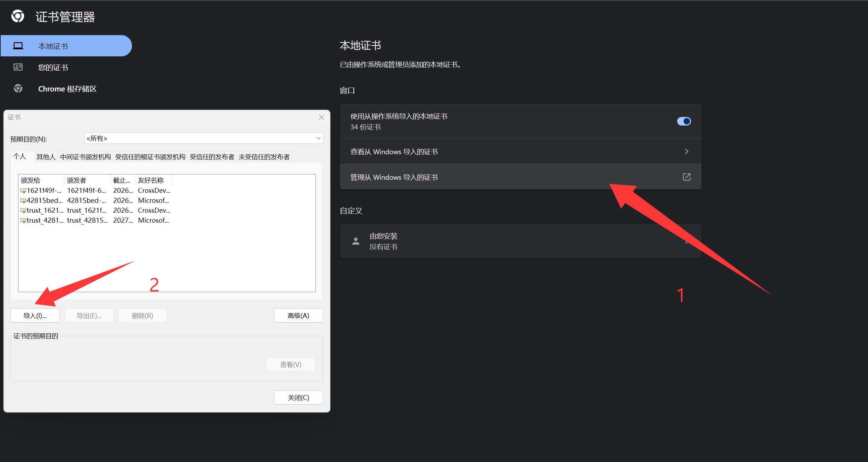Select issuer cell 42815bed-...
The height and width of the screenshot is (462, 868).
tap(87, 201)
